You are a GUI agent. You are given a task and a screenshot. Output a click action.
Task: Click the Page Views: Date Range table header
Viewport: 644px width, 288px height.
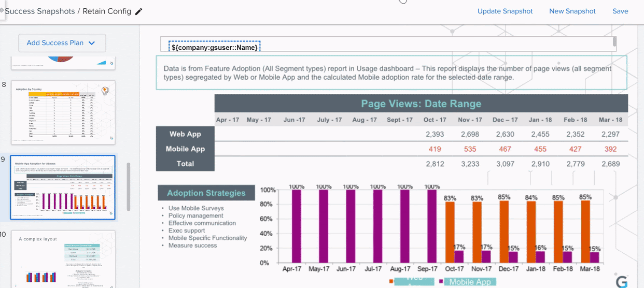click(x=421, y=104)
